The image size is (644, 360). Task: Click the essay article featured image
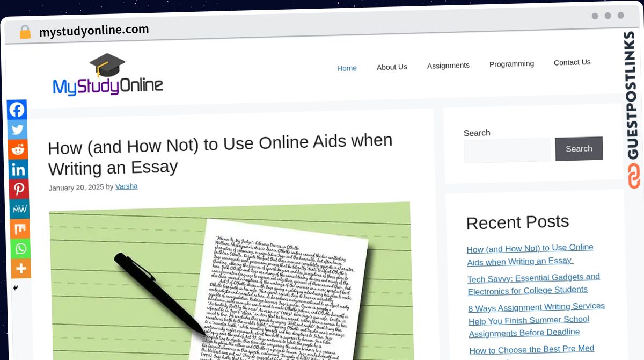click(x=231, y=281)
